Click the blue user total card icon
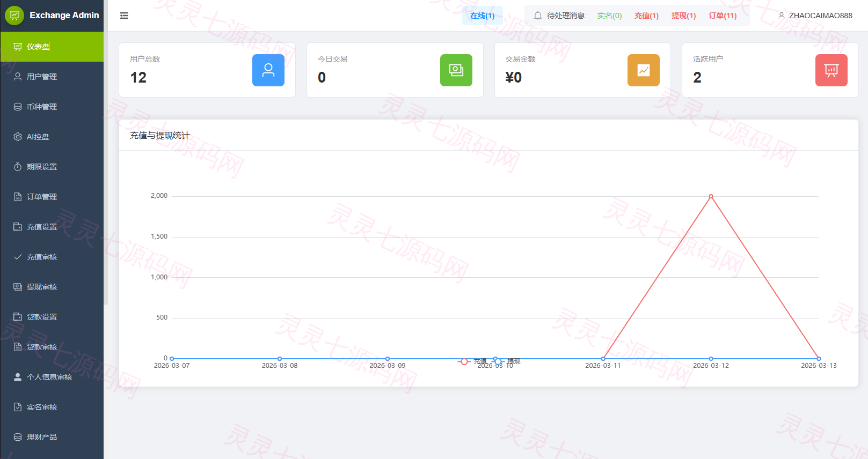The width and height of the screenshot is (868, 459). [268, 70]
